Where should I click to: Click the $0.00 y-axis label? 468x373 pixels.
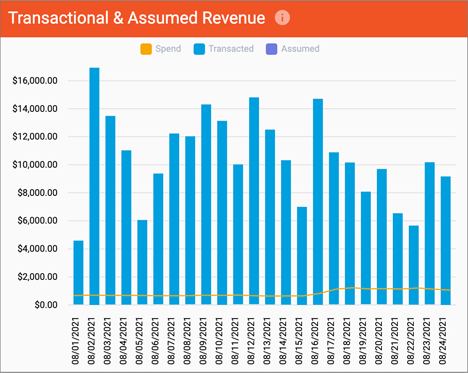[x=46, y=305]
